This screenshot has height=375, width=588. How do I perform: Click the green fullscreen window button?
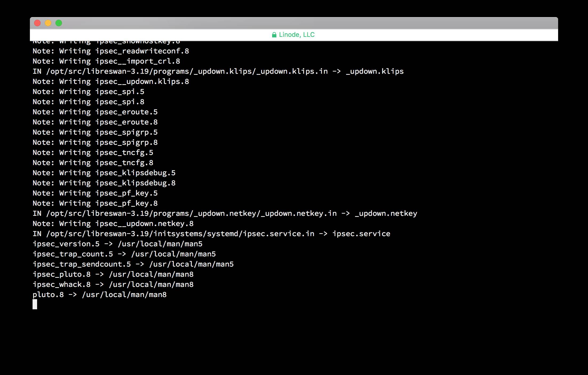pos(59,23)
